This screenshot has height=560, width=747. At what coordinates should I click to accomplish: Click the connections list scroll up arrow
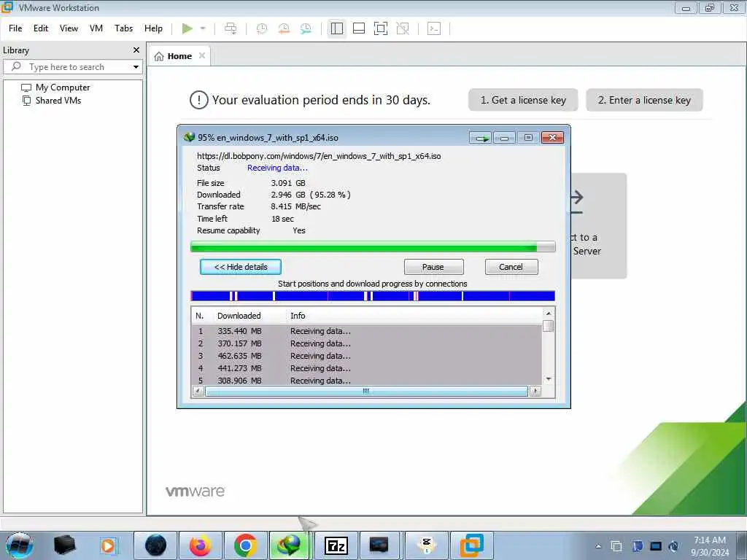tap(549, 314)
